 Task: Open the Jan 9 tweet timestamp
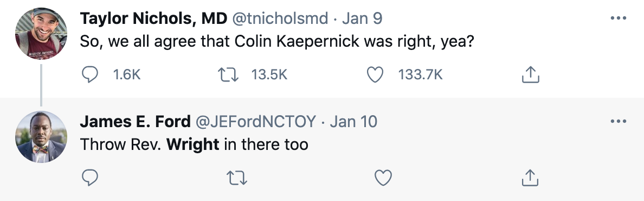(362, 18)
